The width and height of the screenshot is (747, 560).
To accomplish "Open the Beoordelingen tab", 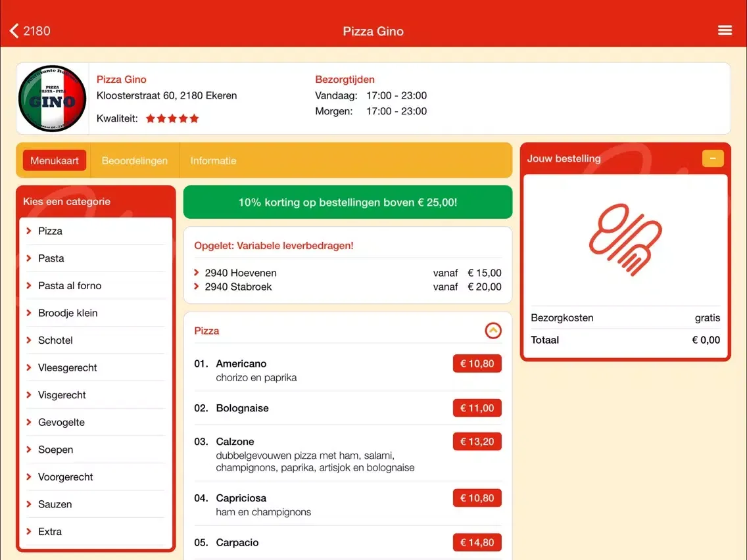I will pyautogui.click(x=134, y=160).
